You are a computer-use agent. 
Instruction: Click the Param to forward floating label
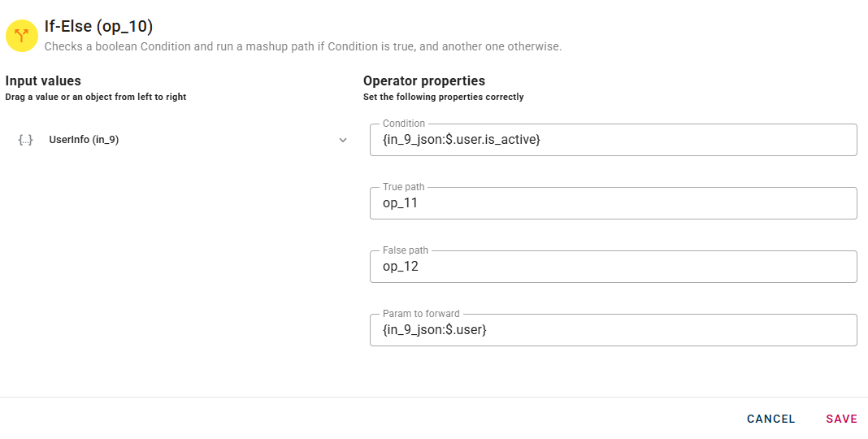point(421,314)
